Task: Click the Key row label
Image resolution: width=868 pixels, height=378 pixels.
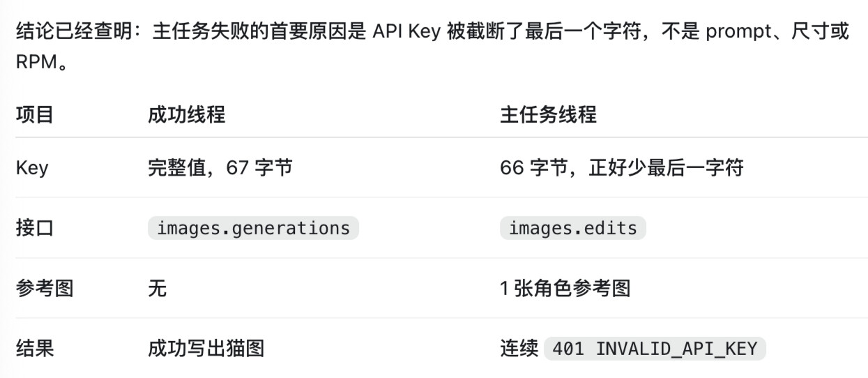Action: pos(32,168)
